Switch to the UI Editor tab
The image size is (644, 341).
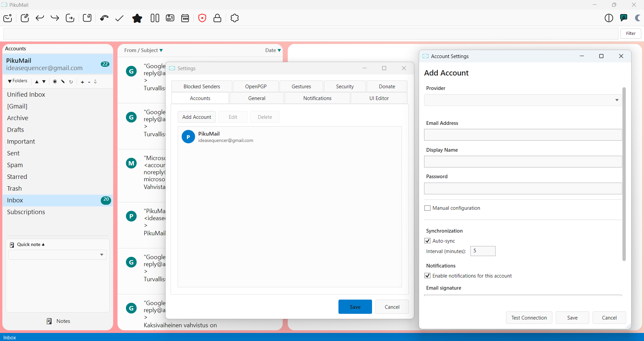click(379, 98)
